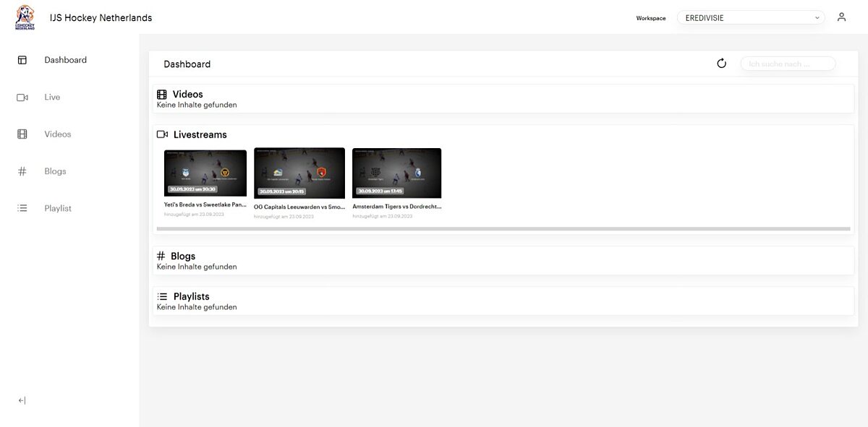Refresh the dashboard with the reload icon
The image size is (868, 427).
coord(721,64)
